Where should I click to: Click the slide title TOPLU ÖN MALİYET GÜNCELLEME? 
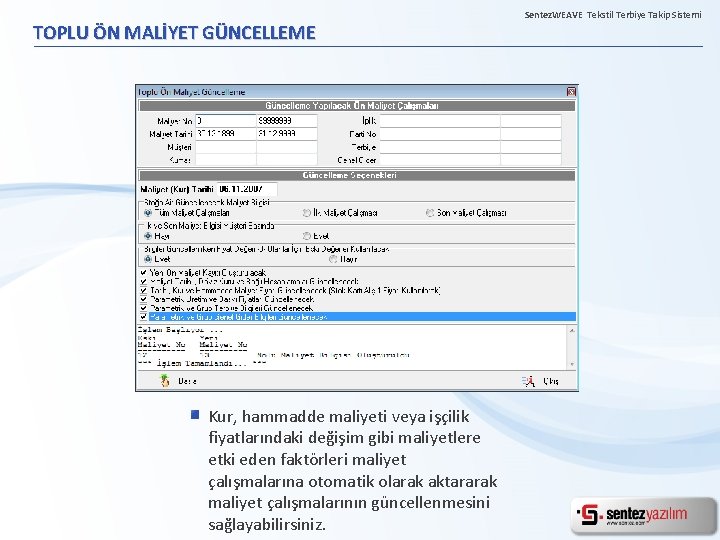coord(174,33)
